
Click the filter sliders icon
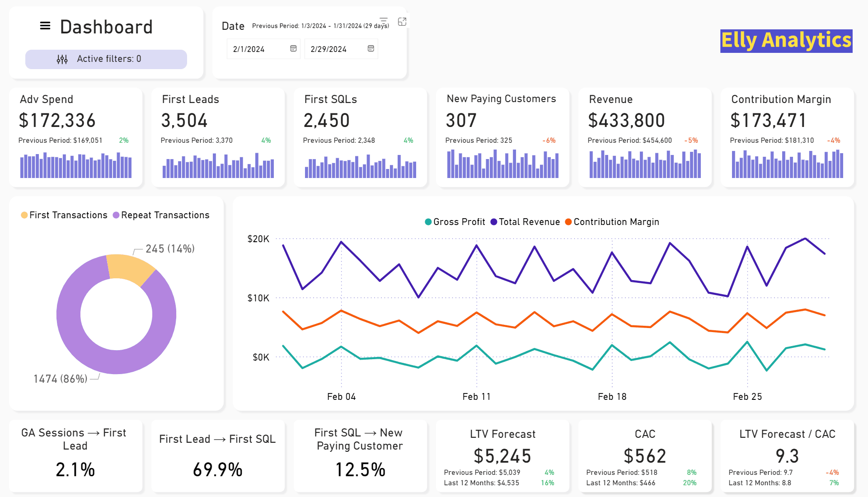click(62, 59)
